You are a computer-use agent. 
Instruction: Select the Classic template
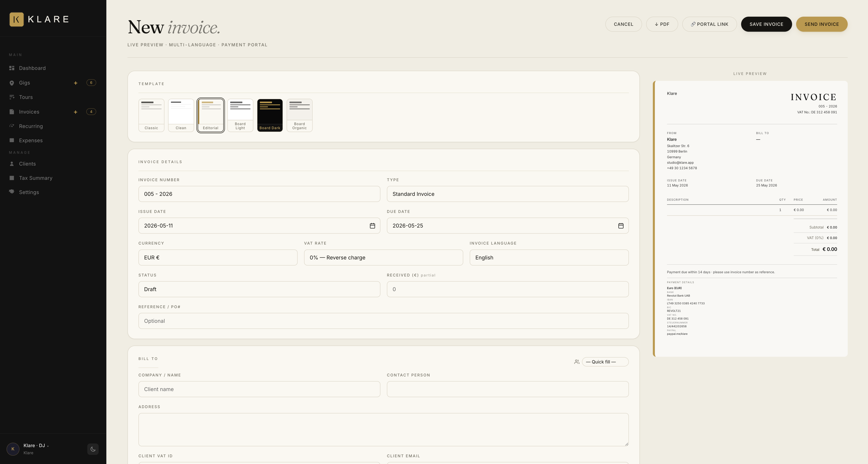(x=151, y=115)
